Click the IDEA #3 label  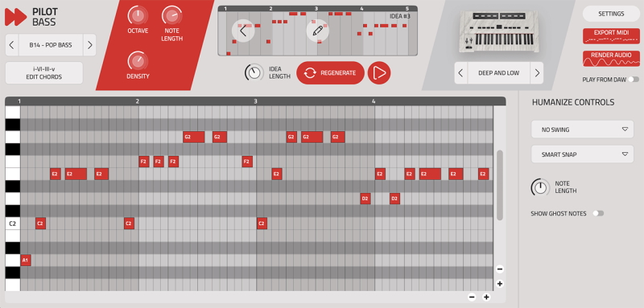coord(399,16)
